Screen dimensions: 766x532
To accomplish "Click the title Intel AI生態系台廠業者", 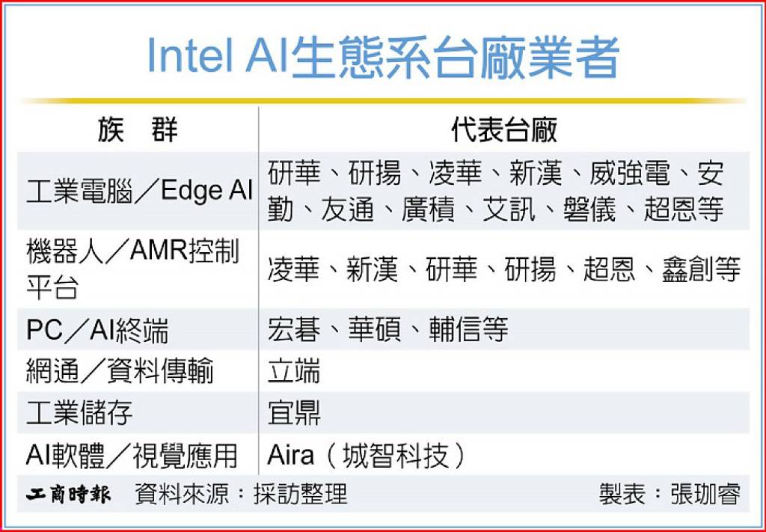I will (383, 57).
